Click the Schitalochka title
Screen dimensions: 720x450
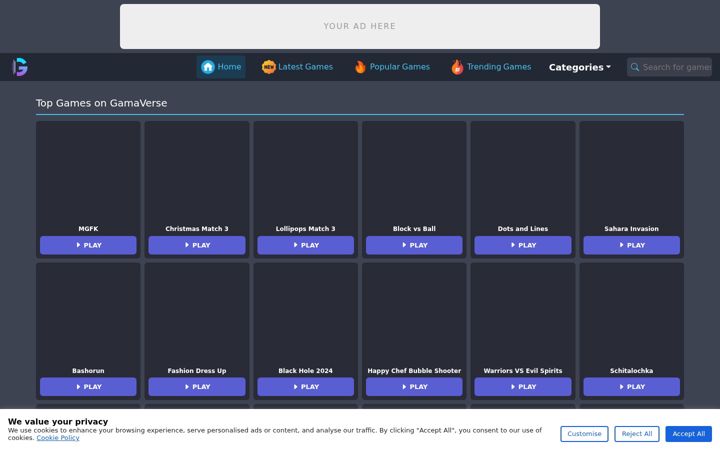point(631,371)
